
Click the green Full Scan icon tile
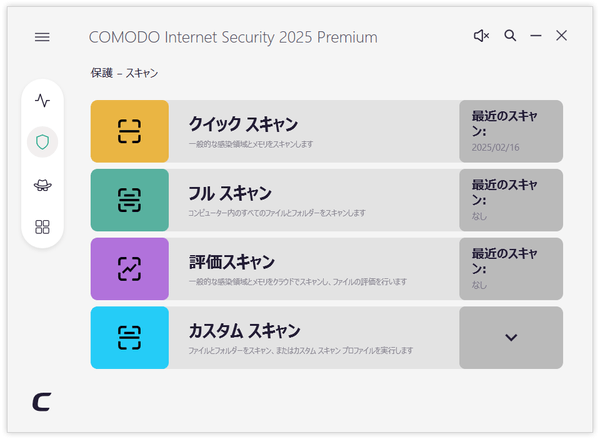130,200
